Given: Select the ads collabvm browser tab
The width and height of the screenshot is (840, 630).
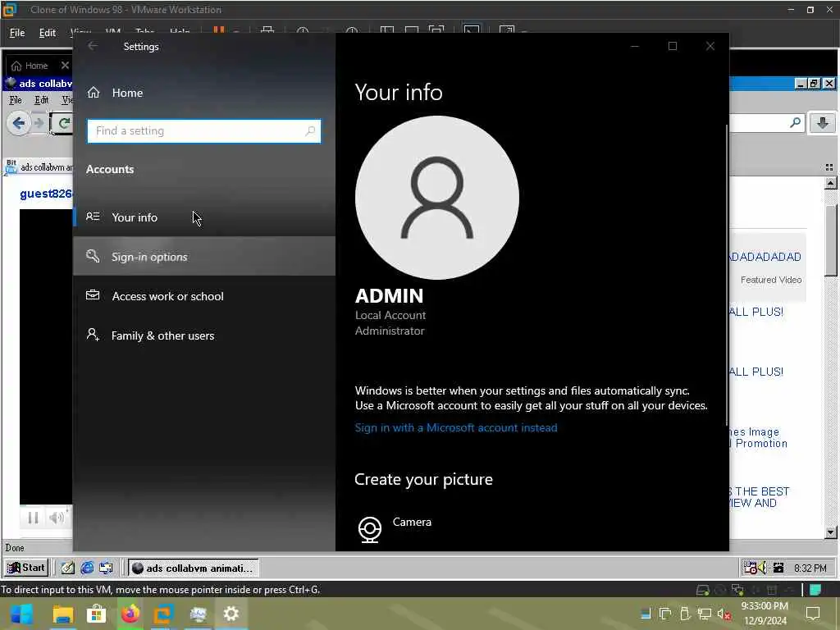Looking at the screenshot, I should [x=39, y=167].
